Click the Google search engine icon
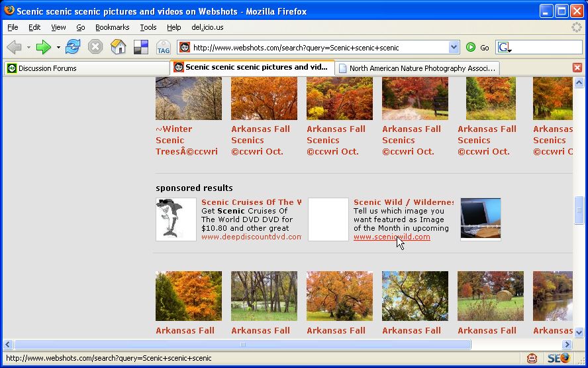 pos(505,47)
